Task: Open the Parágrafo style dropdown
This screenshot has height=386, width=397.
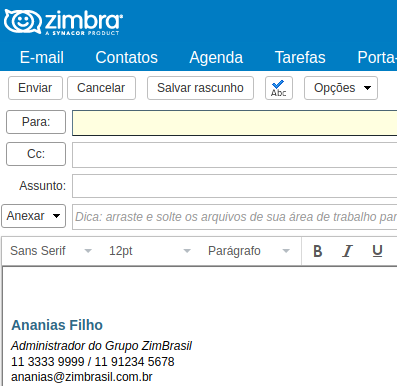Action: 249,251
